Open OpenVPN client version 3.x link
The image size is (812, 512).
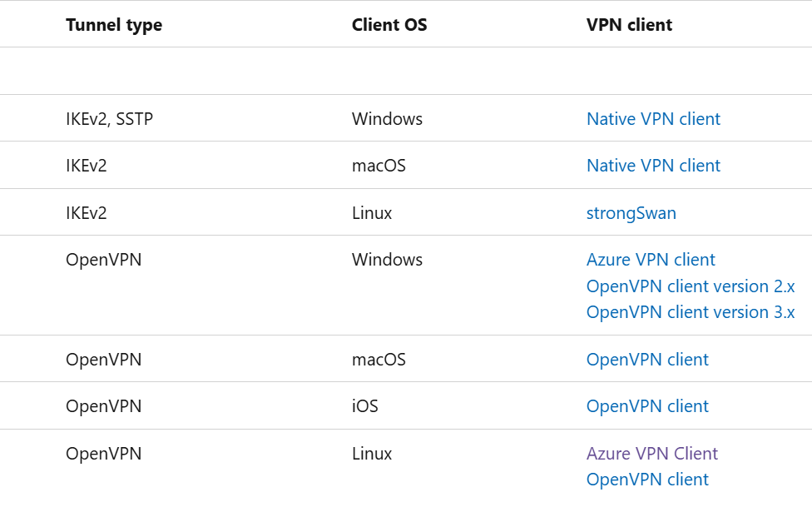click(691, 312)
